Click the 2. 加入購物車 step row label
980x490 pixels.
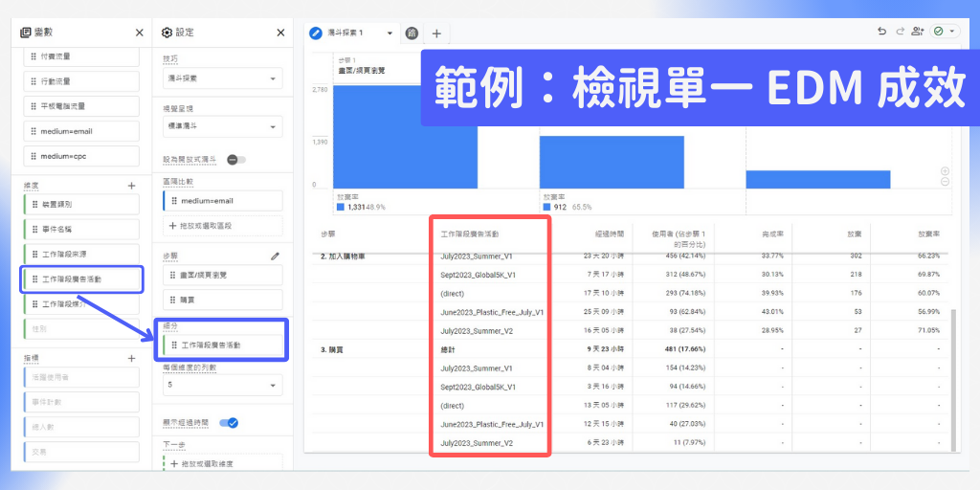tap(342, 256)
